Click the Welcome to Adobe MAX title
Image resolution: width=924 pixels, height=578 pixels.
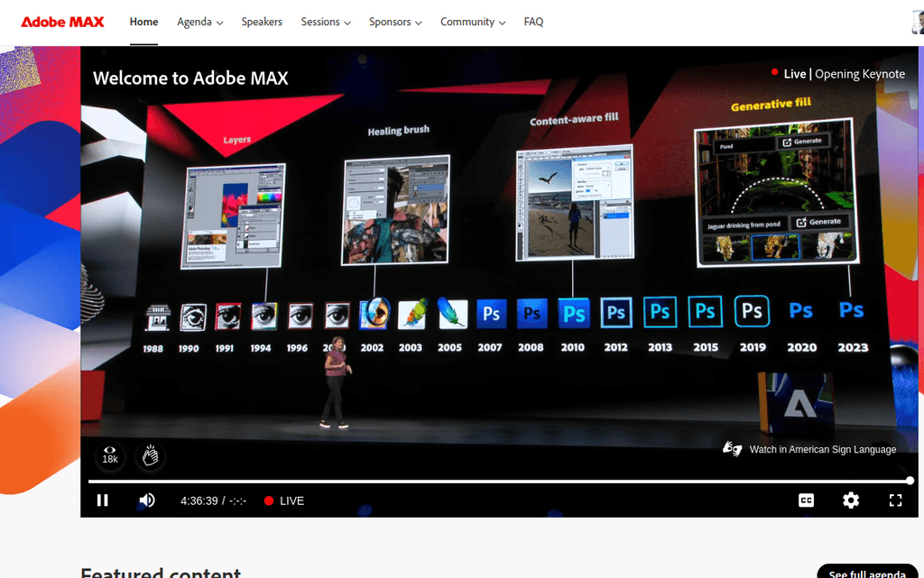[190, 78]
